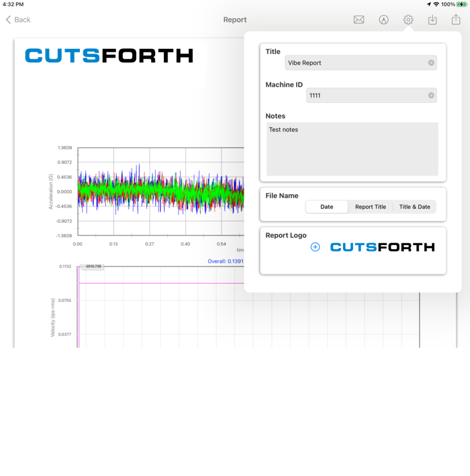
Task: Edit the Machine ID 1111 field
Action: pyautogui.click(x=371, y=95)
